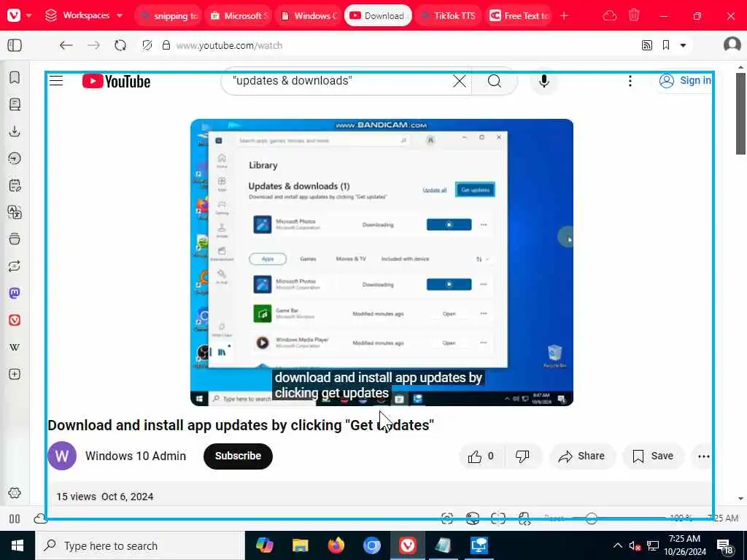View site info padlock icon
Image resolution: width=747 pixels, height=560 pixels.
[x=166, y=45]
